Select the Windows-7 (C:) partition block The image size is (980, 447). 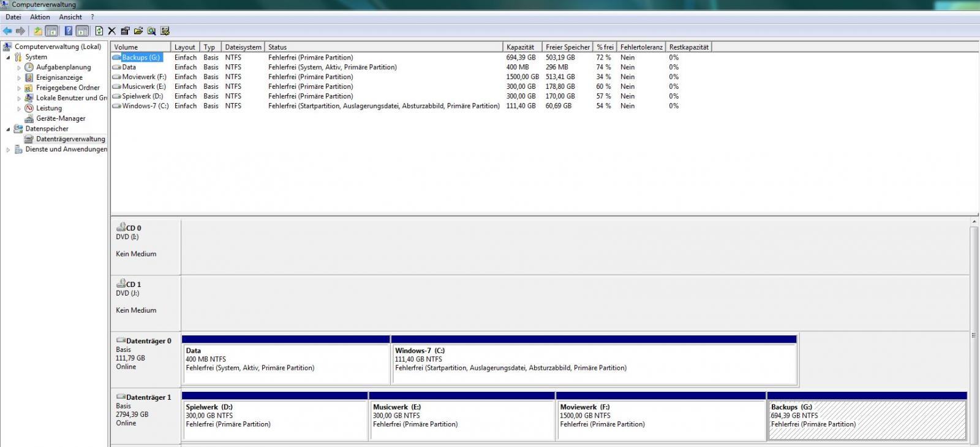click(594, 360)
